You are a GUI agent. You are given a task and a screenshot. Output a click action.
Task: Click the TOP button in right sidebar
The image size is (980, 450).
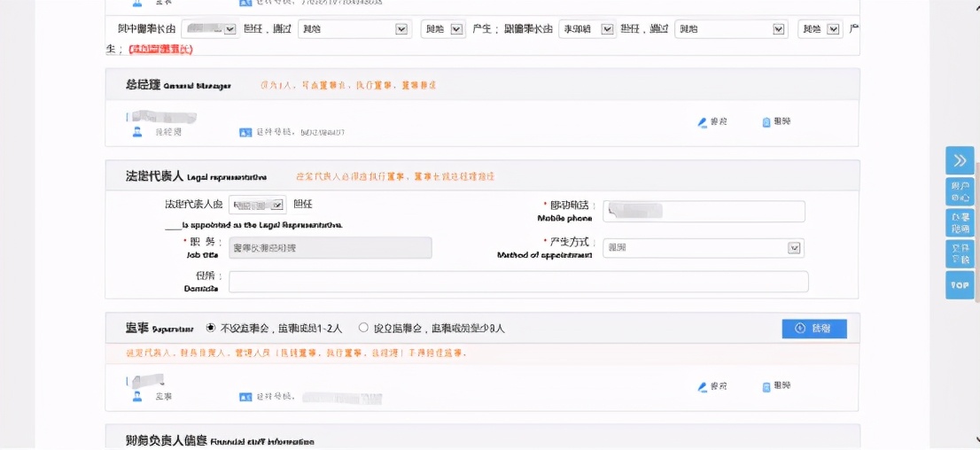[960, 285]
